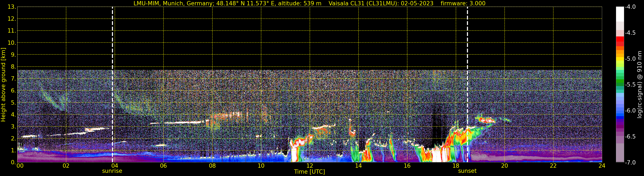Select the white dashed sunset marker line

(x=467, y=85)
